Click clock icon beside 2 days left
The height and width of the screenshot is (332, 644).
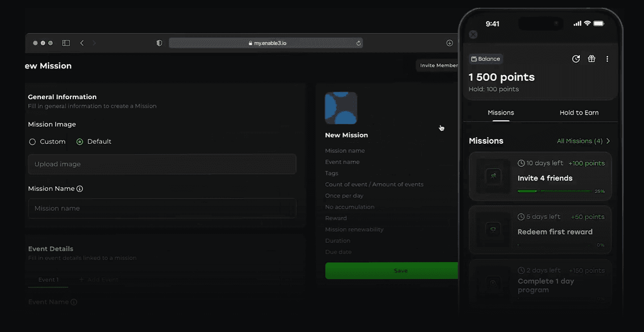coord(521,270)
